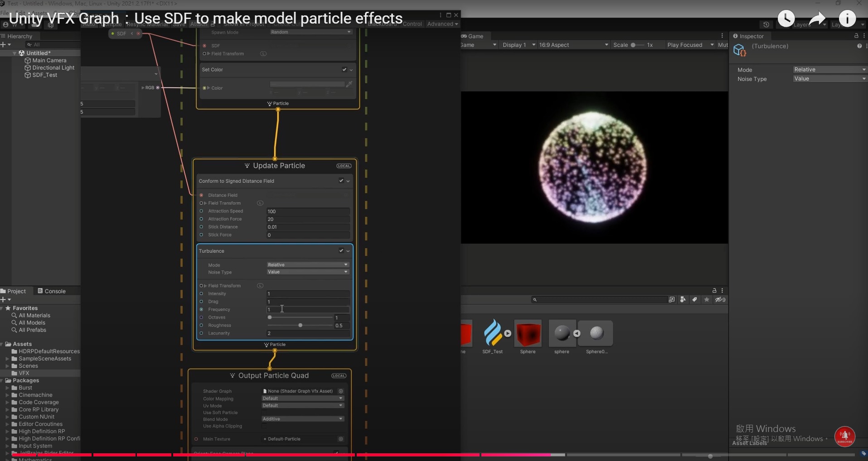This screenshot has width=868, height=461.
Task: Expand the VFX Graph Advanced menu
Action: pyautogui.click(x=442, y=24)
